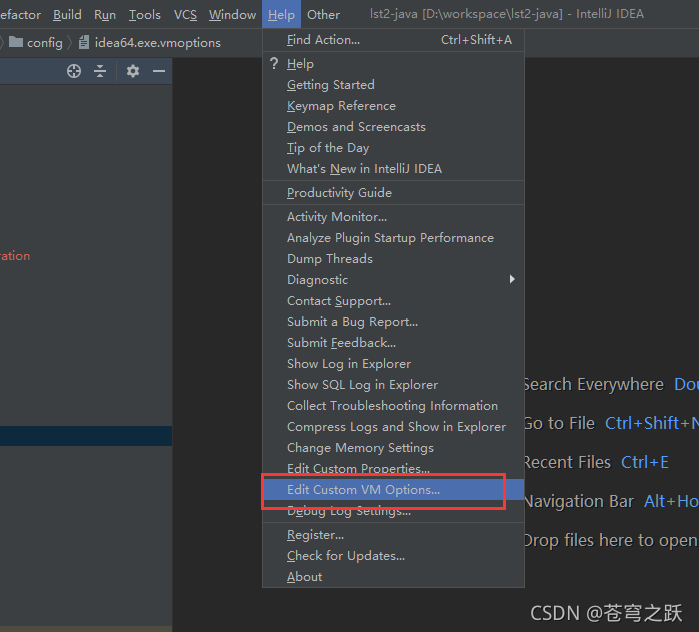Click the locate/scroll-from-source target icon
Screen dimensions: 699x632
coord(74,71)
